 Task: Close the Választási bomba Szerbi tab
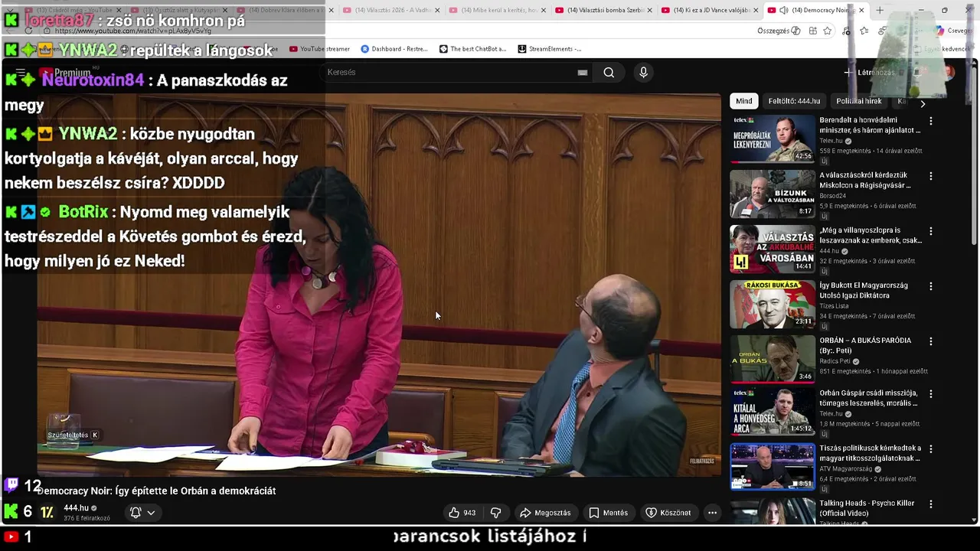(x=648, y=10)
